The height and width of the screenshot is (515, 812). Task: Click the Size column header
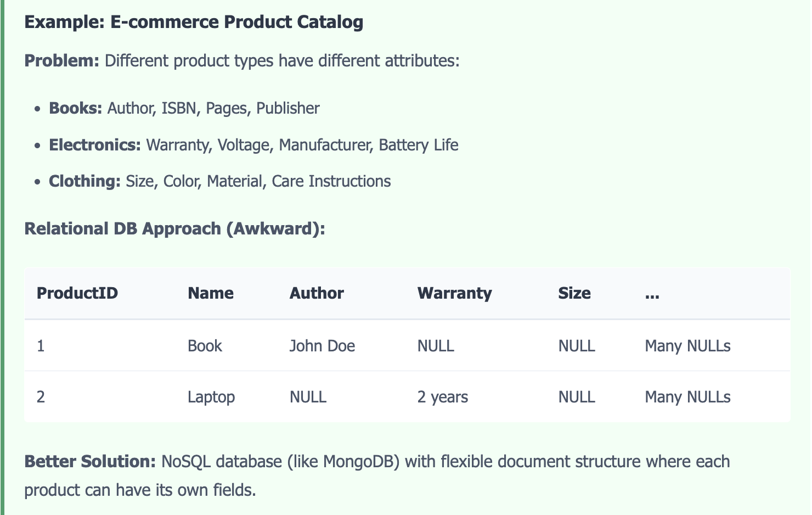574,293
